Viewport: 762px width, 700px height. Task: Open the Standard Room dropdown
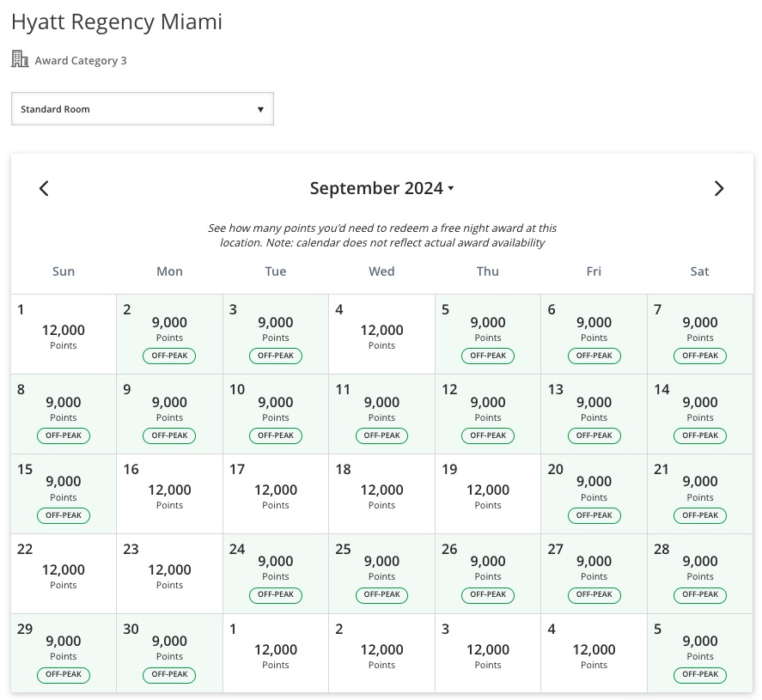(x=143, y=108)
